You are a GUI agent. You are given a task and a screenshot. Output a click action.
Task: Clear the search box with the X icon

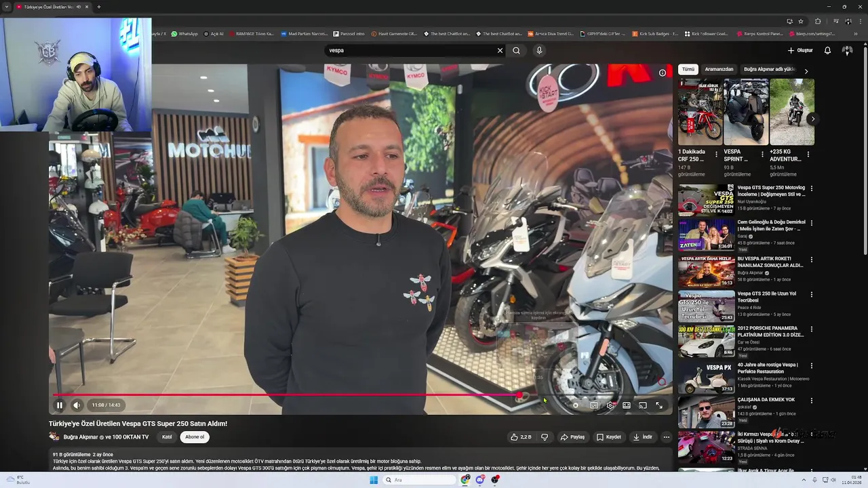tap(500, 50)
